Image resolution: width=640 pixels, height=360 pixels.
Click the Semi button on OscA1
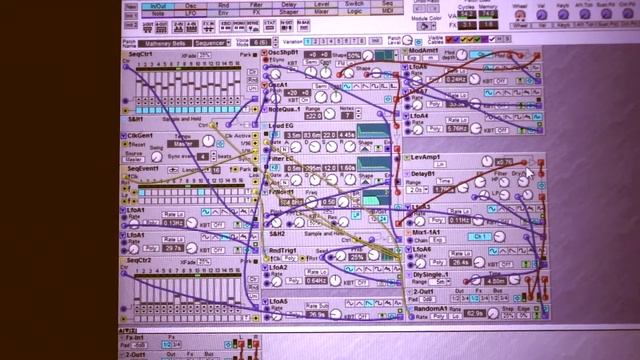321,87
